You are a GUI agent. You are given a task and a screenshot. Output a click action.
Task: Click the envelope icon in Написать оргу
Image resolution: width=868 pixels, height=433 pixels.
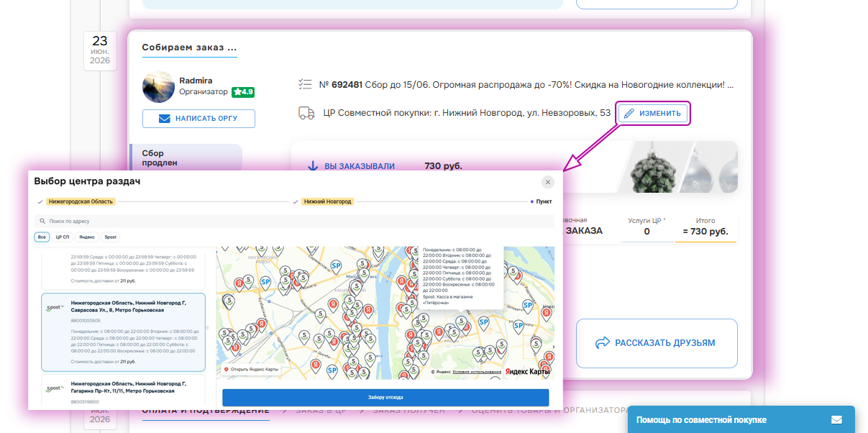(x=164, y=118)
